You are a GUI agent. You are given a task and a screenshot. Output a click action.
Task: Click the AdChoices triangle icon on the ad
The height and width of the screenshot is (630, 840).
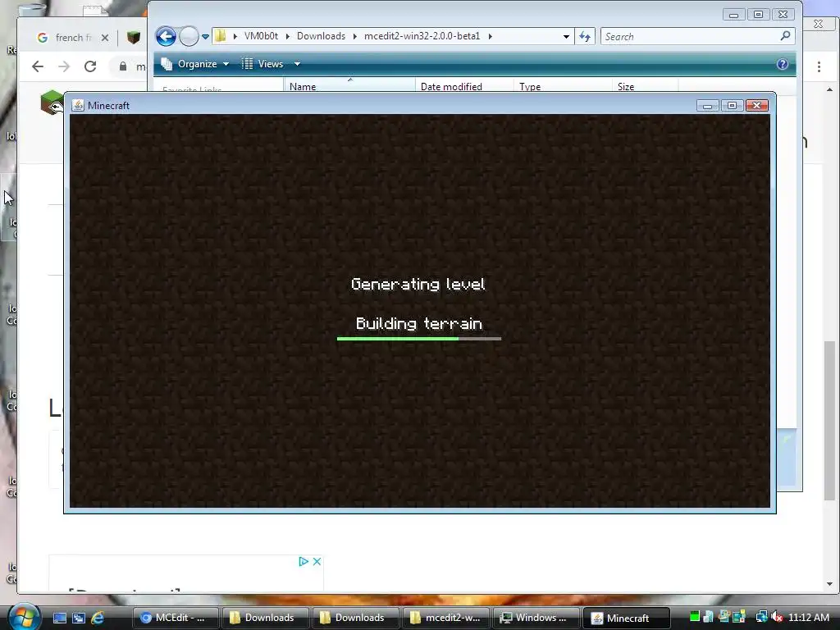pyautogui.click(x=304, y=561)
